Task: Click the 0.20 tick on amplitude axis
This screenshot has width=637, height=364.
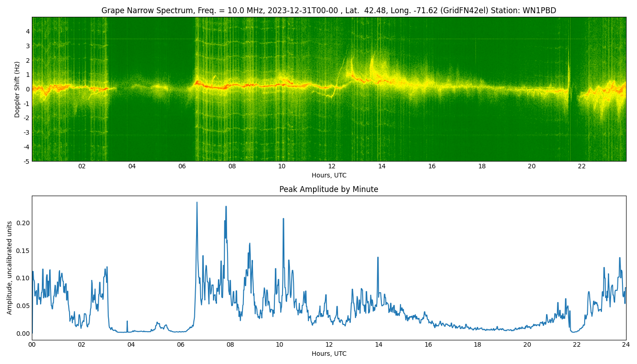Action: [x=23, y=223]
